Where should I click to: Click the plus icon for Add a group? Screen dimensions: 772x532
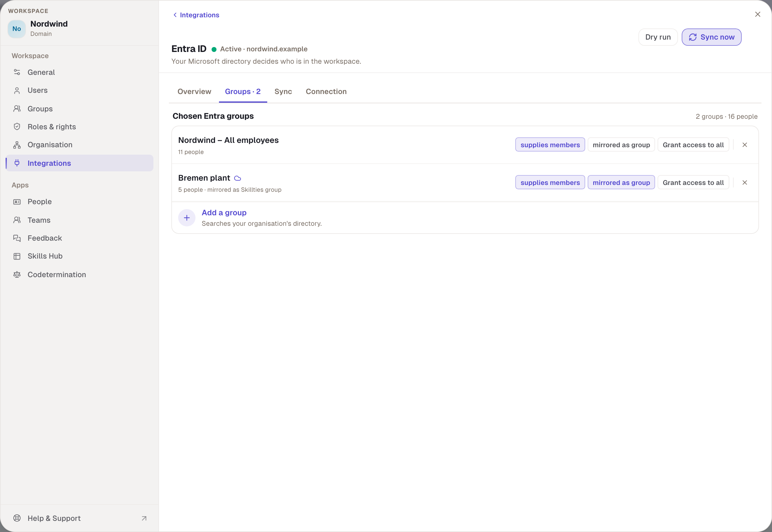pyautogui.click(x=187, y=218)
